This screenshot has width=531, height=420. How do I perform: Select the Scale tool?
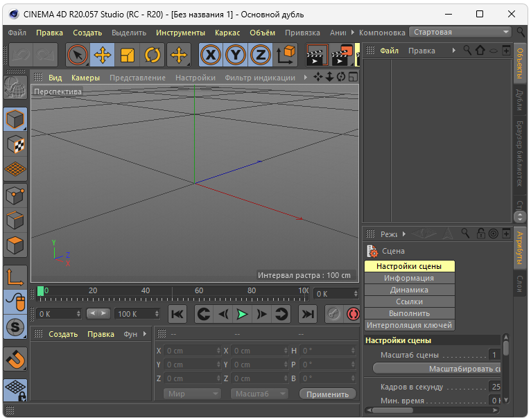(128, 55)
